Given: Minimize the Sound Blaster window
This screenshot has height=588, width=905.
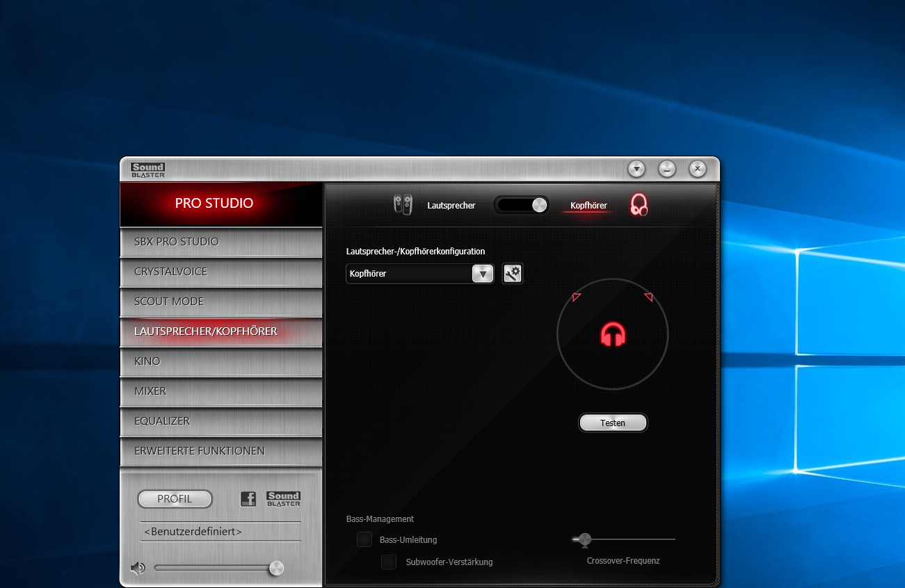Looking at the screenshot, I should click(x=667, y=169).
